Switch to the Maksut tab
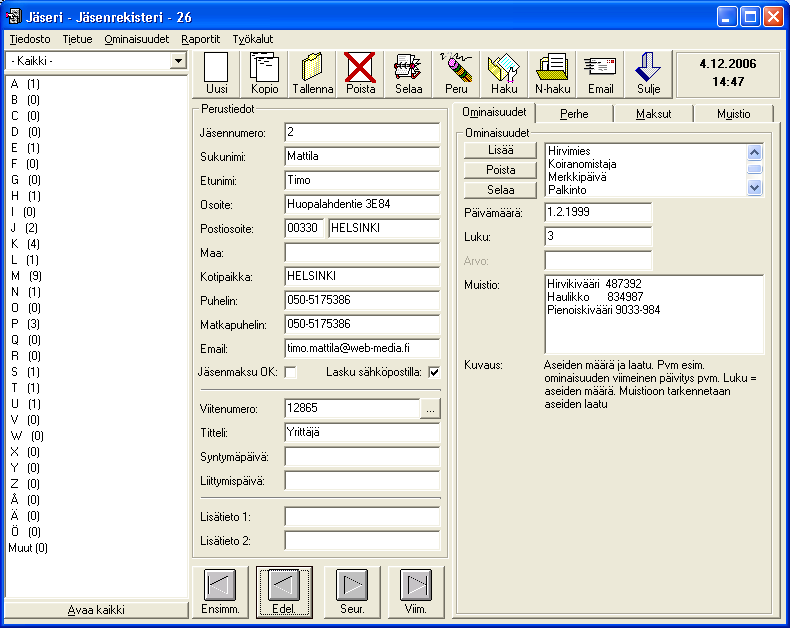The width and height of the screenshot is (790, 628). 653,114
